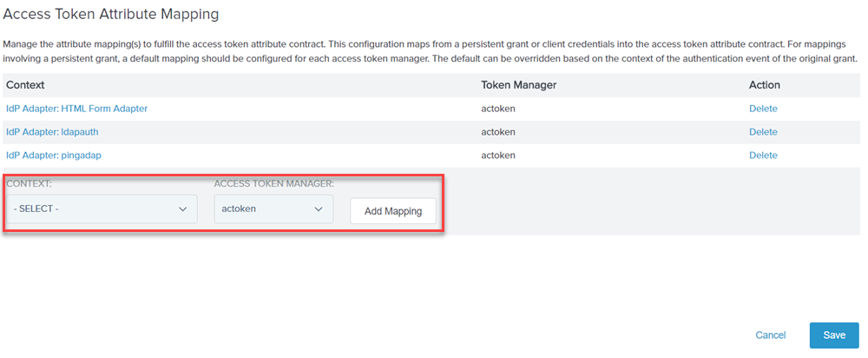Open the Access Token Manager actoken dropdown

pyautogui.click(x=273, y=209)
